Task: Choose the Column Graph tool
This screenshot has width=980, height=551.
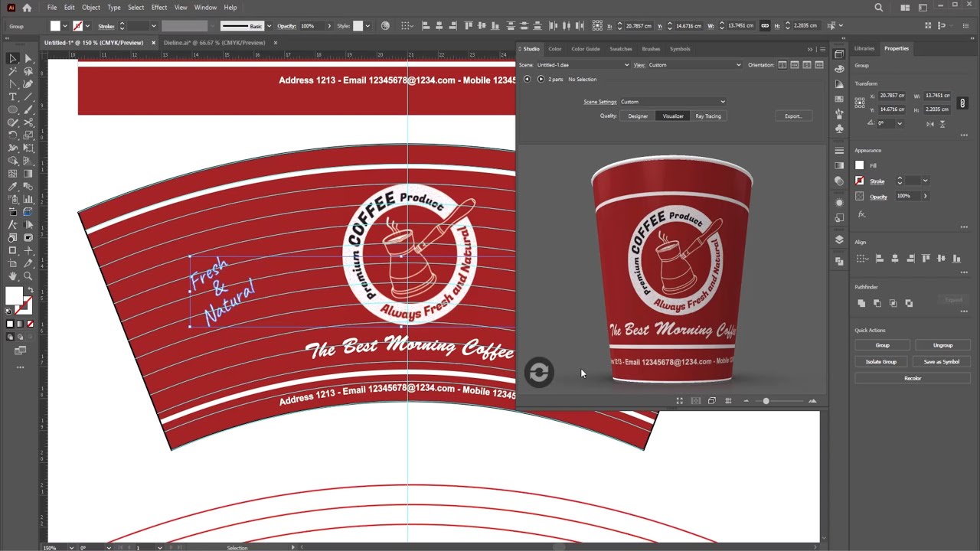Action: click(28, 199)
